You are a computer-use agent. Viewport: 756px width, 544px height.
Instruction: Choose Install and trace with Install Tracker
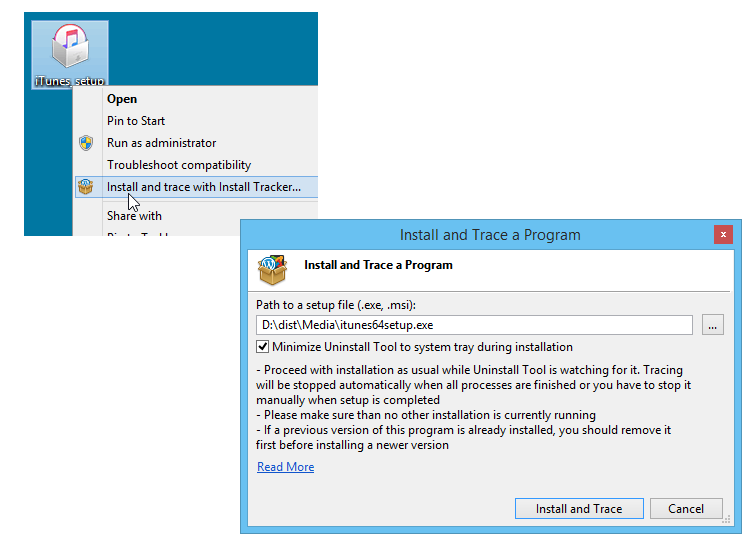click(x=197, y=187)
